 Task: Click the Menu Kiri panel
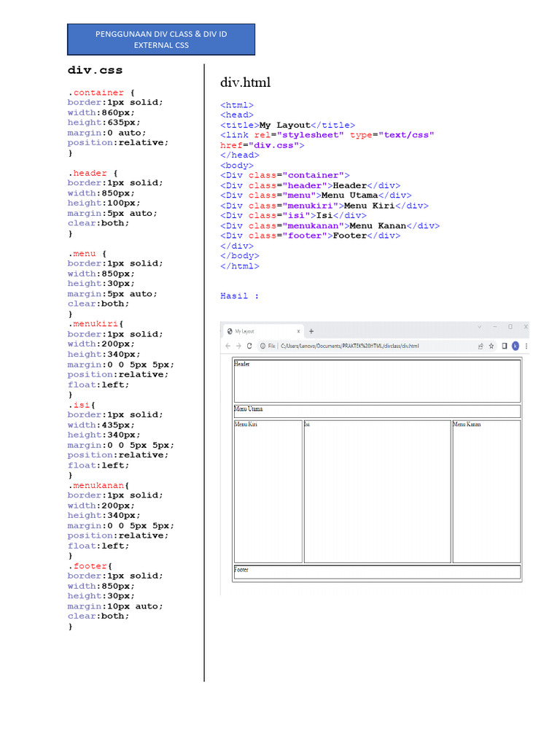(268, 491)
